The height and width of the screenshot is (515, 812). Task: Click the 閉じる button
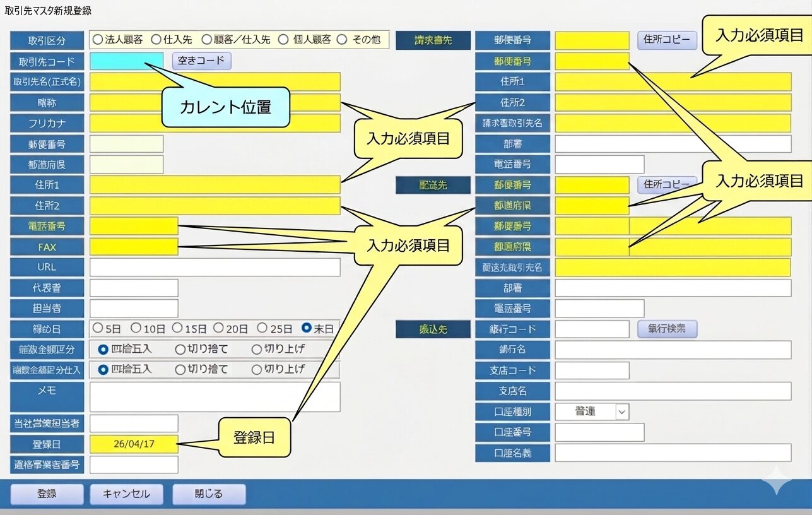[209, 494]
